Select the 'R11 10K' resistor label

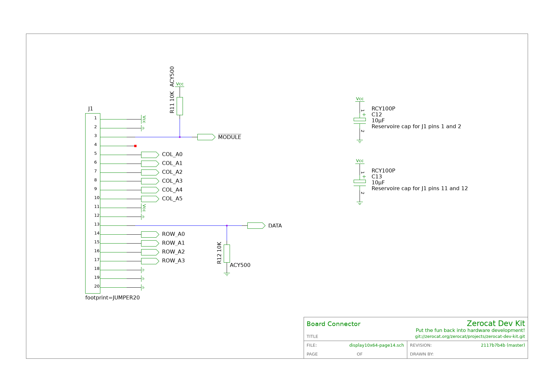(x=172, y=102)
